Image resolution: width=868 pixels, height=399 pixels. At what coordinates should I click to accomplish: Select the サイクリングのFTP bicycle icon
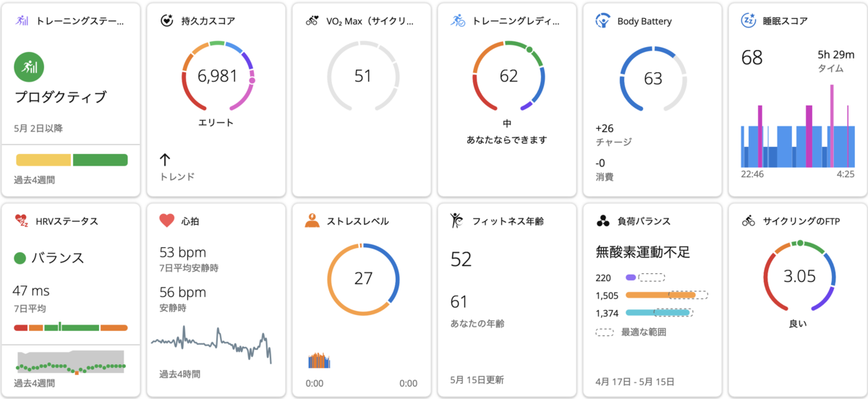click(748, 220)
